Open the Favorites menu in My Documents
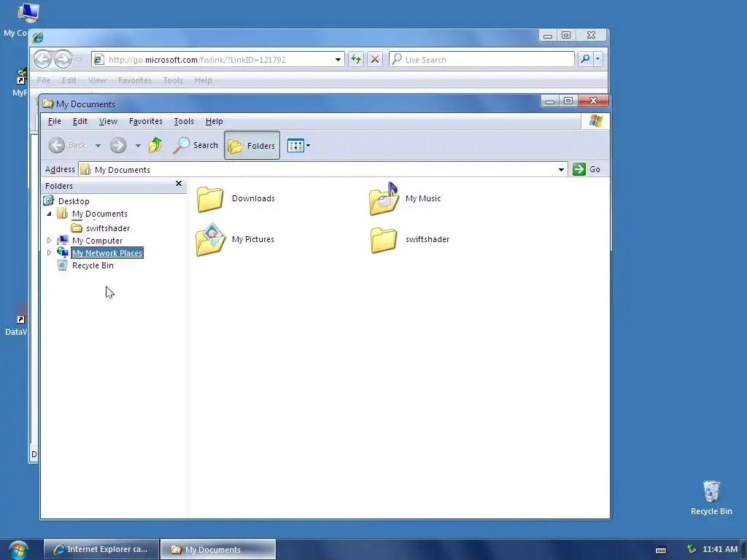Viewport: 747px width, 560px height. pyautogui.click(x=145, y=121)
